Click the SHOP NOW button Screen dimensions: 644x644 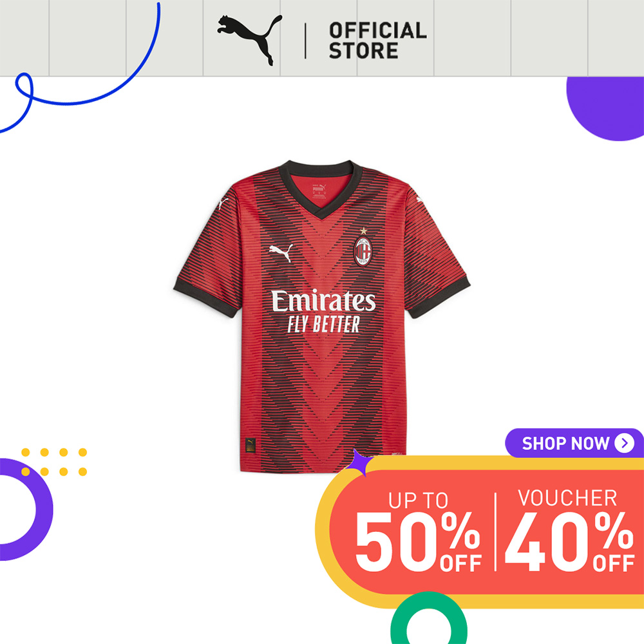point(574,443)
